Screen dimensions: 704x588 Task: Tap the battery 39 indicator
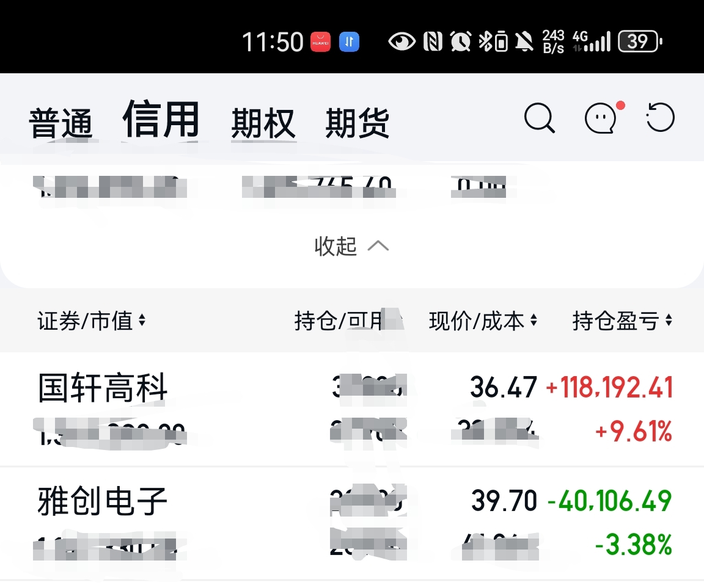[640, 42]
